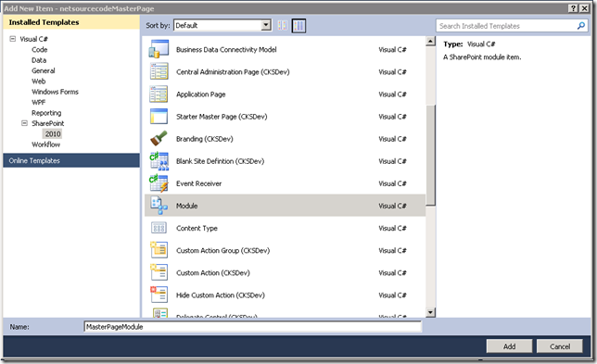
Task: Select the Module template icon
Action: [x=159, y=206]
